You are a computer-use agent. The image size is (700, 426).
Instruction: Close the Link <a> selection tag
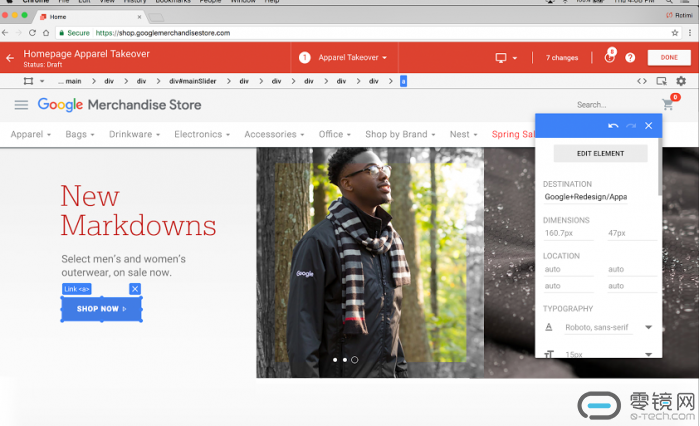point(135,289)
